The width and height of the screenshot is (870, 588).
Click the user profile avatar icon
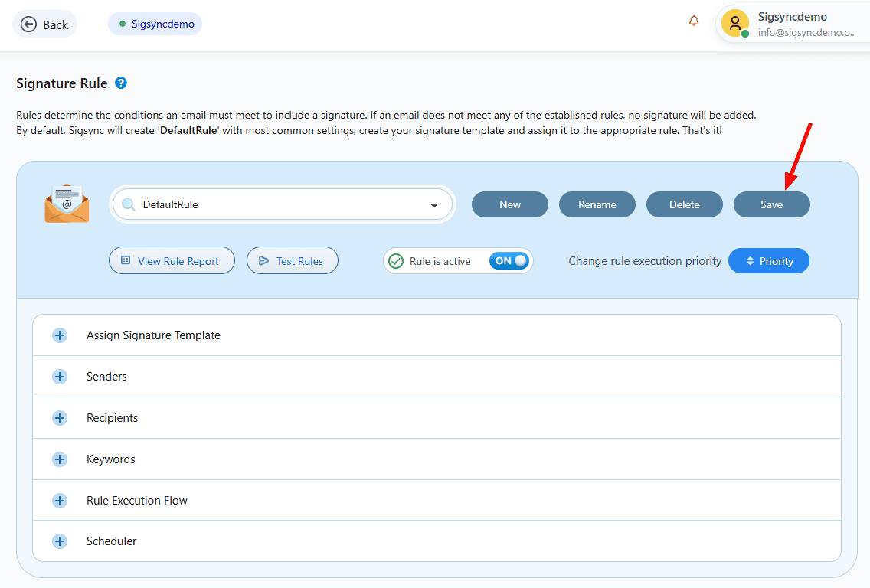pyautogui.click(x=735, y=23)
